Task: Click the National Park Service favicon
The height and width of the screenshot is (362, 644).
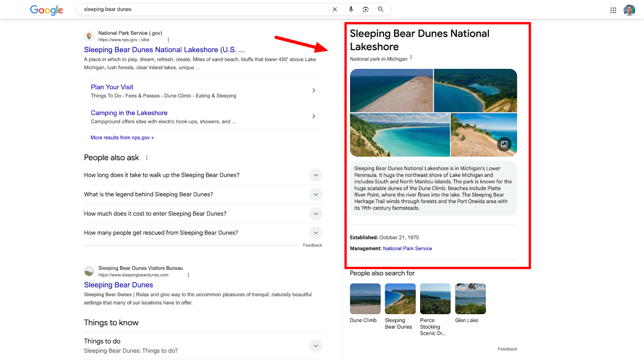Action: click(x=89, y=36)
